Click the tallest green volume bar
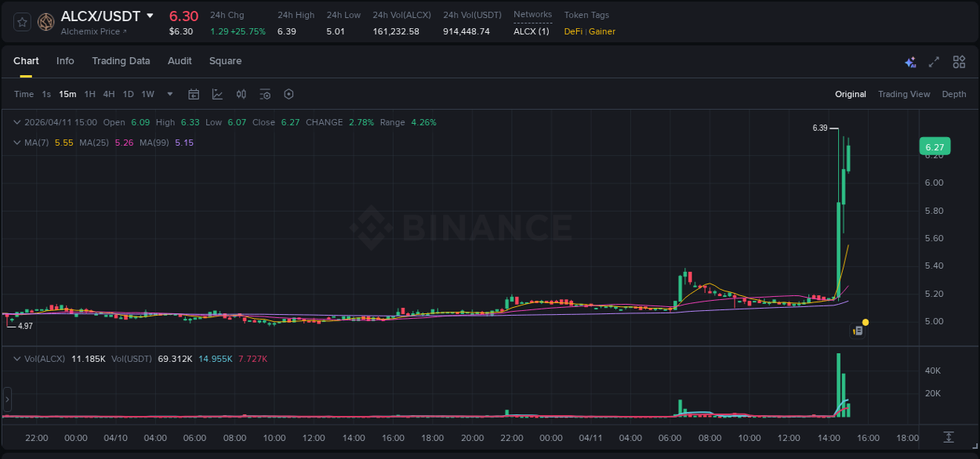The width and height of the screenshot is (980, 459). (839, 385)
